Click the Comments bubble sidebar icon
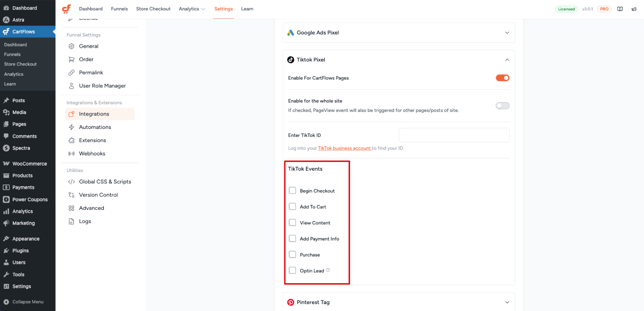644x311 pixels. point(6,136)
